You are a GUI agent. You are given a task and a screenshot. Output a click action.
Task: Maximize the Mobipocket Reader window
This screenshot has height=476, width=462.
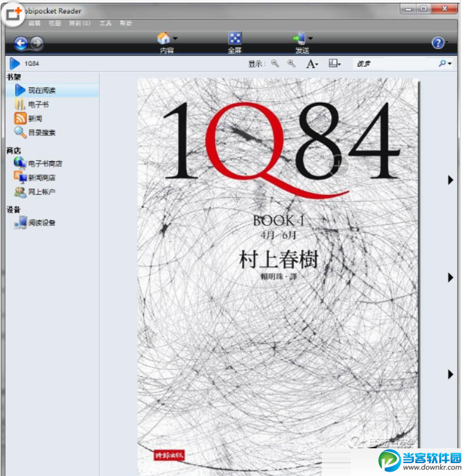[x=423, y=9]
